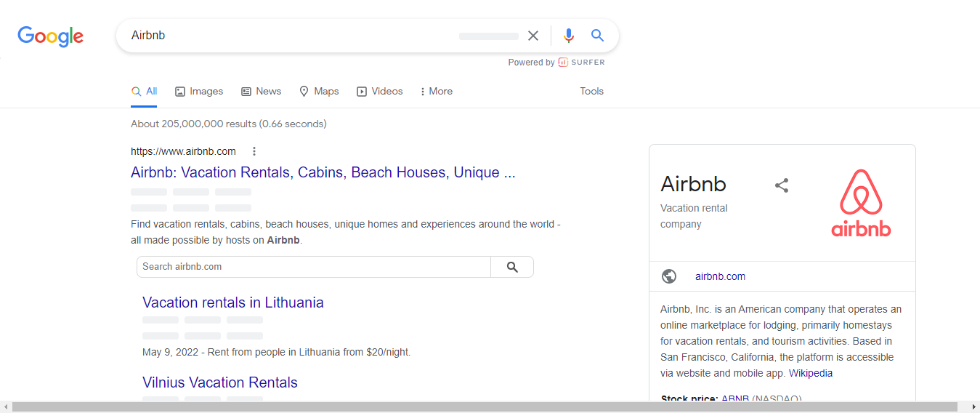The image size is (980, 413).
Task: Open Vacation rentals in Lithuania link
Action: 232,302
